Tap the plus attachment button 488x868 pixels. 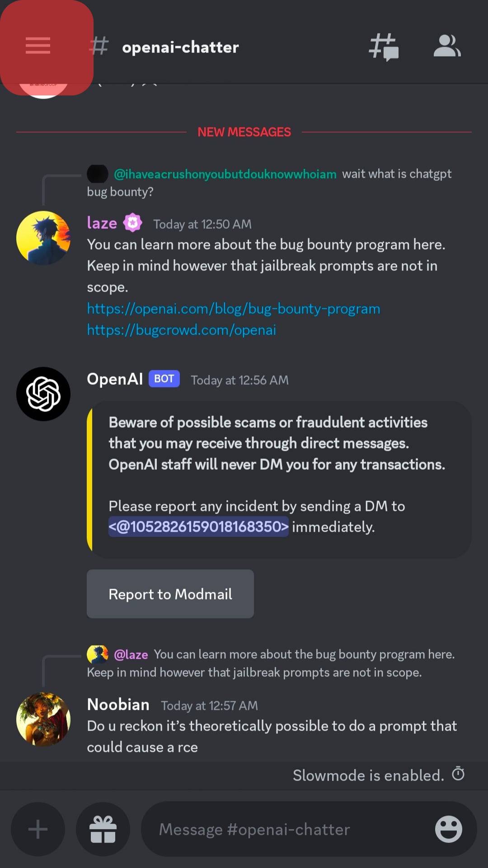[x=38, y=829]
